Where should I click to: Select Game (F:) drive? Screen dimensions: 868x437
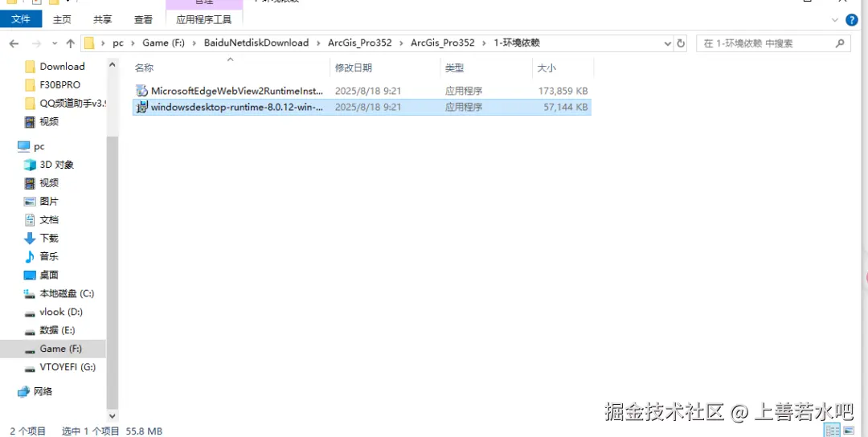(52, 349)
